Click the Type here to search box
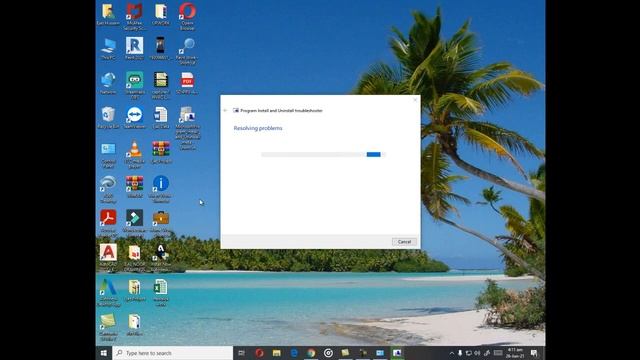The height and width of the screenshot is (360, 640). 172,353
